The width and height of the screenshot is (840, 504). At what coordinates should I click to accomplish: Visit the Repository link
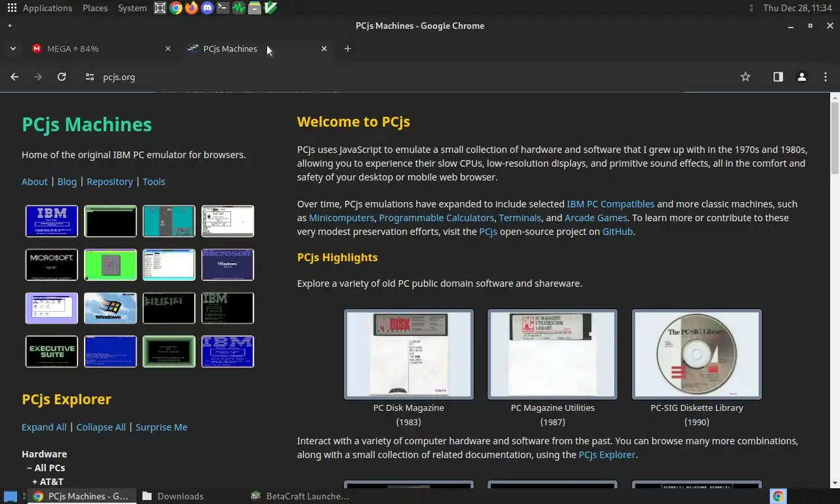(x=110, y=182)
